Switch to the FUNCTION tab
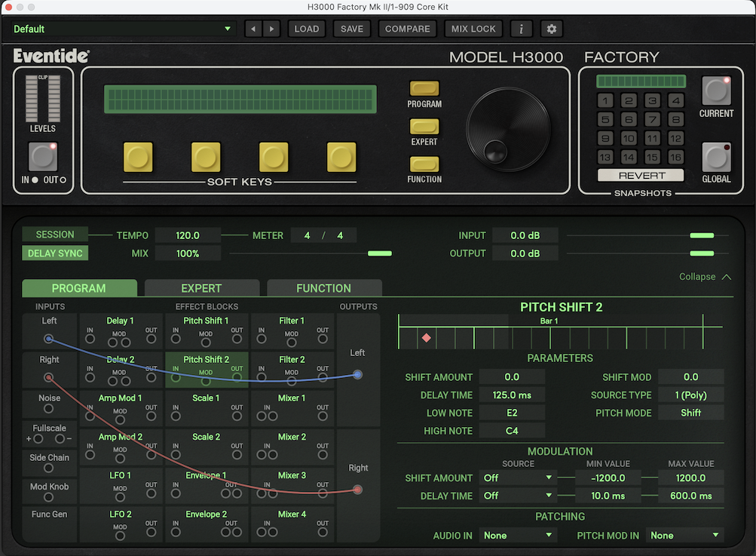The width and height of the screenshot is (756, 556). [324, 288]
